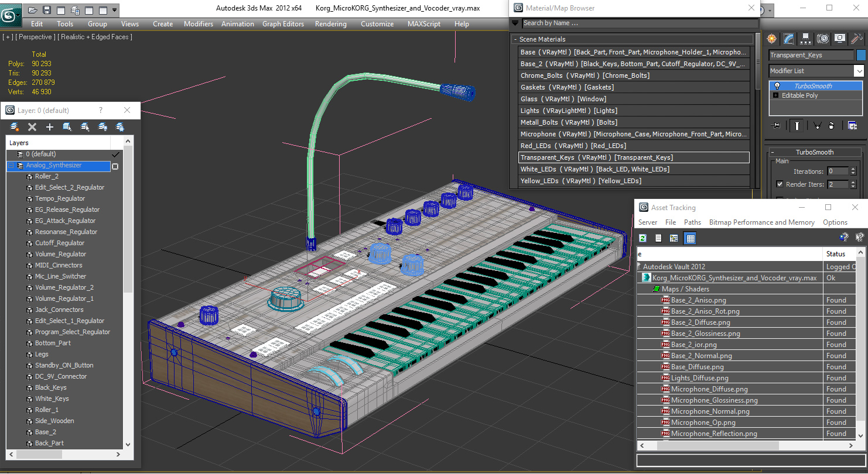Click Remove Modifier trash icon
This screenshot has width=868, height=474.
tap(831, 125)
